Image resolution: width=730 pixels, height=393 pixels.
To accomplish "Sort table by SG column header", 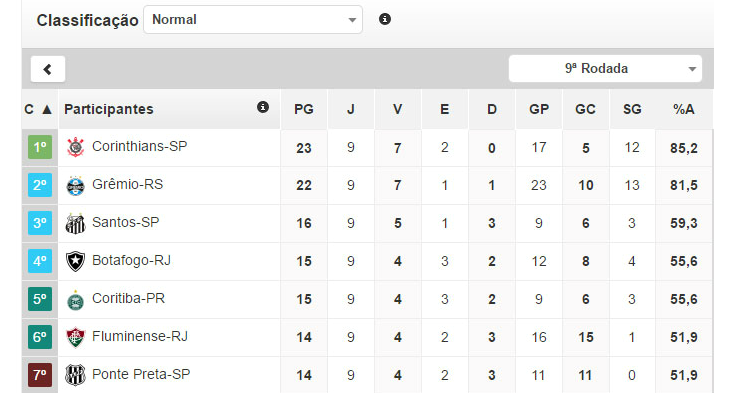I will pyautogui.click(x=632, y=109).
